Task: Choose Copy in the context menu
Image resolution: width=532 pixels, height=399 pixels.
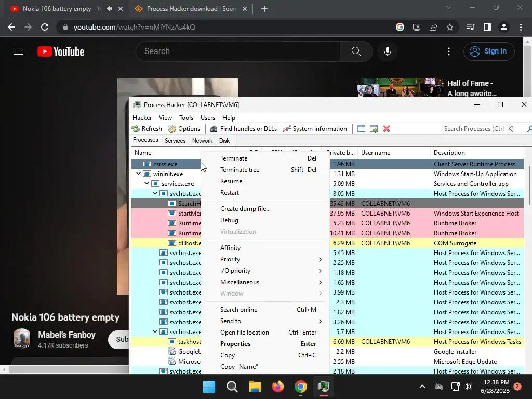Action: (265, 355)
